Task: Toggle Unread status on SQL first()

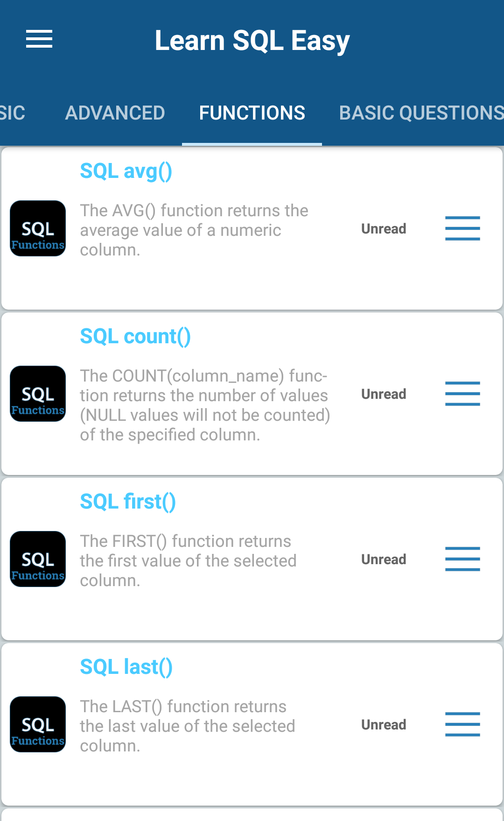Action: pyautogui.click(x=384, y=559)
